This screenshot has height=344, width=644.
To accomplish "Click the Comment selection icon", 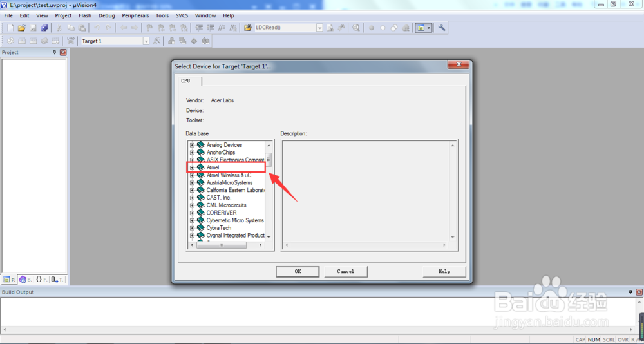I will pos(222,28).
